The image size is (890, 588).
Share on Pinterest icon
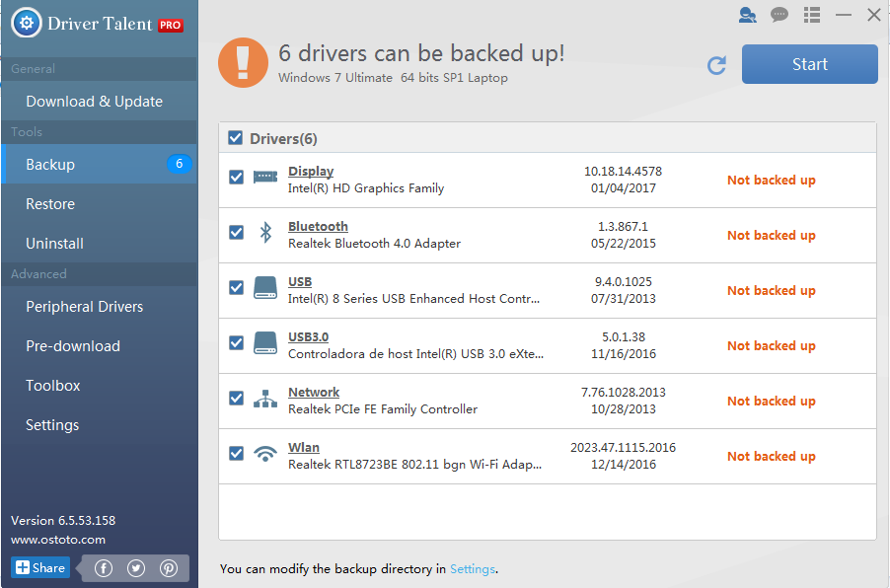click(x=169, y=567)
